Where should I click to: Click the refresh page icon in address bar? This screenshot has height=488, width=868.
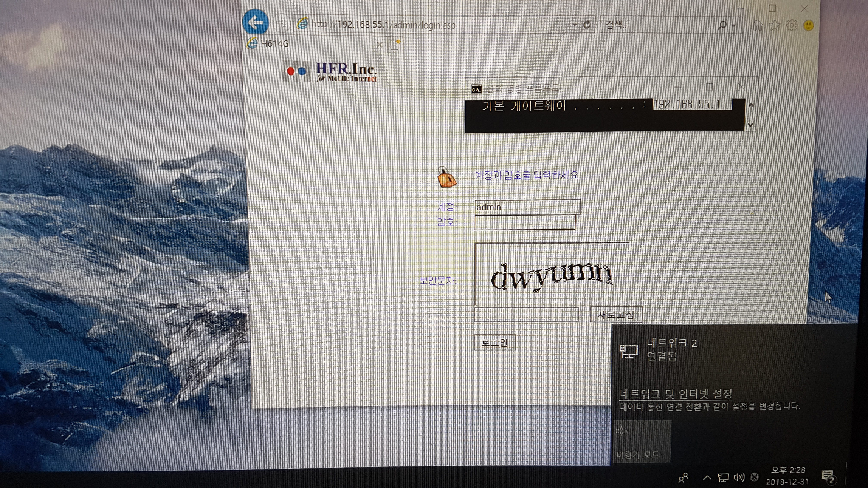click(587, 25)
